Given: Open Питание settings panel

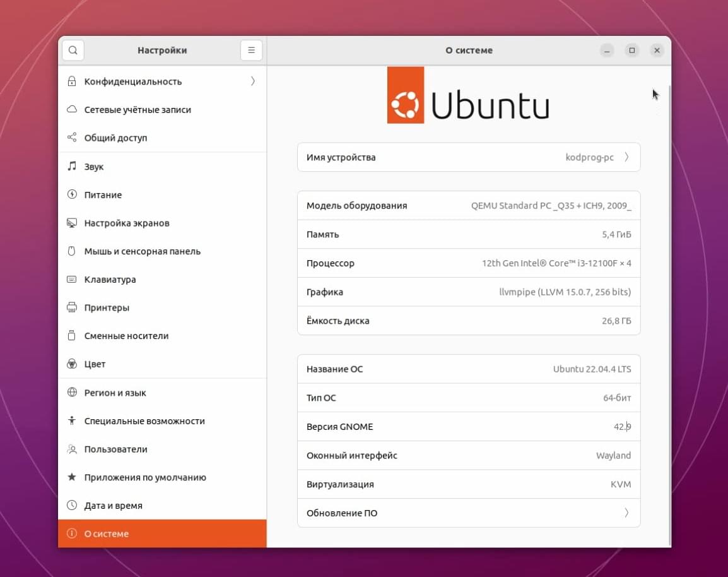Looking at the screenshot, I should [162, 194].
